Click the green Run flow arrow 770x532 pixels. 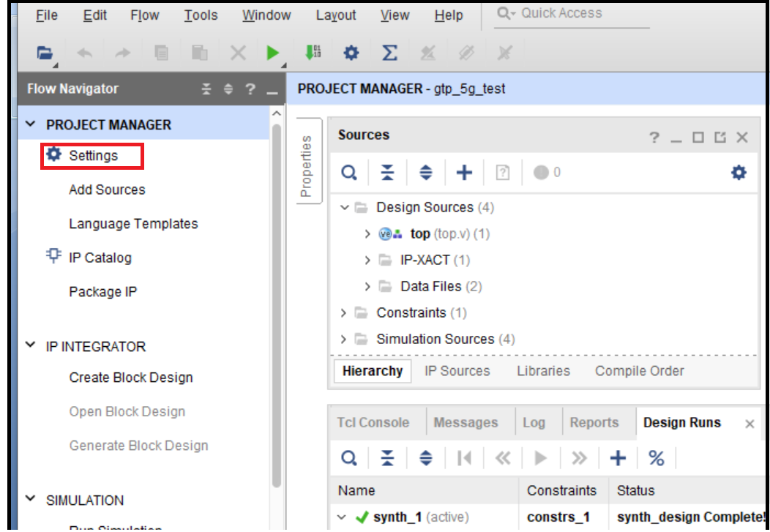pos(272,53)
